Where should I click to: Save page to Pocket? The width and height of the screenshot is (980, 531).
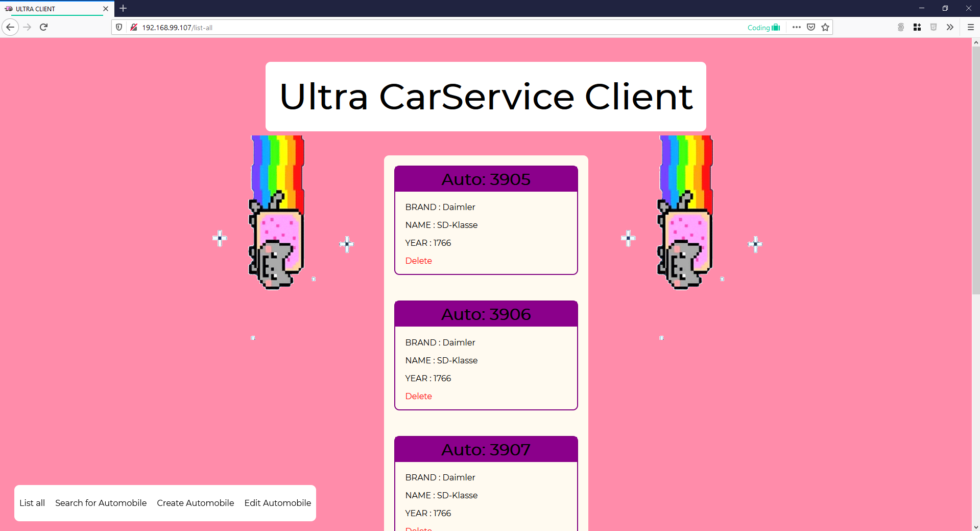(811, 27)
